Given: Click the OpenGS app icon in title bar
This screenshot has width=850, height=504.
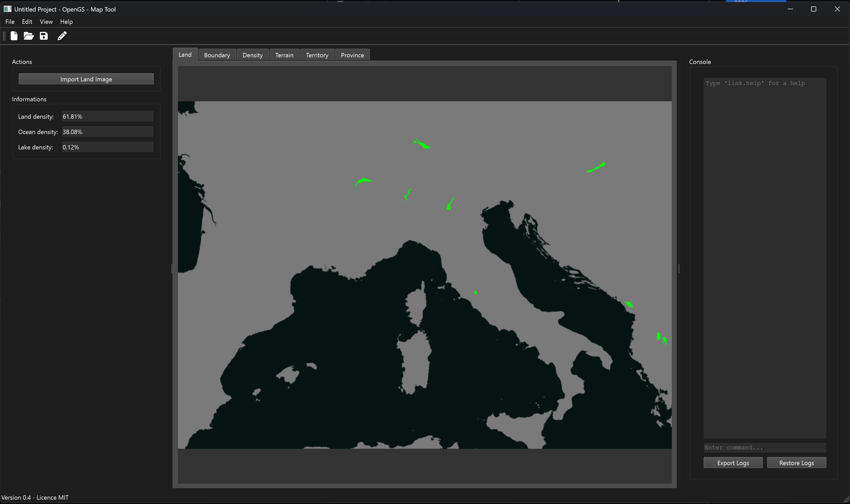Looking at the screenshot, I should 7,9.
